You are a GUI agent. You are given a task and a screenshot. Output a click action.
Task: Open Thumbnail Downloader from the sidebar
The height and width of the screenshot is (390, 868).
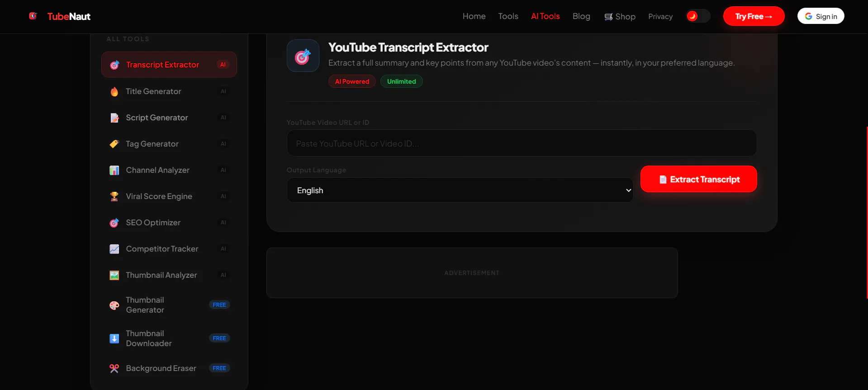tap(169, 338)
